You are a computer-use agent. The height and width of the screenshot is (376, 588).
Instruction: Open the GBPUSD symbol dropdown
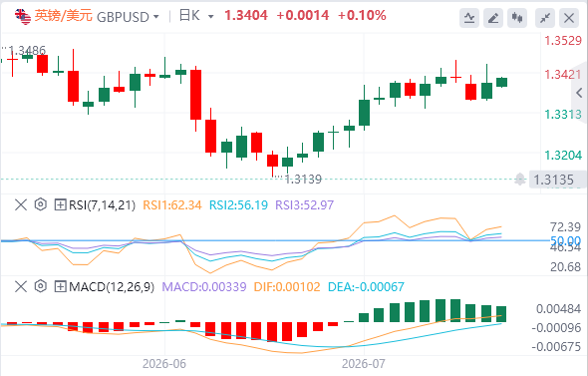156,17
